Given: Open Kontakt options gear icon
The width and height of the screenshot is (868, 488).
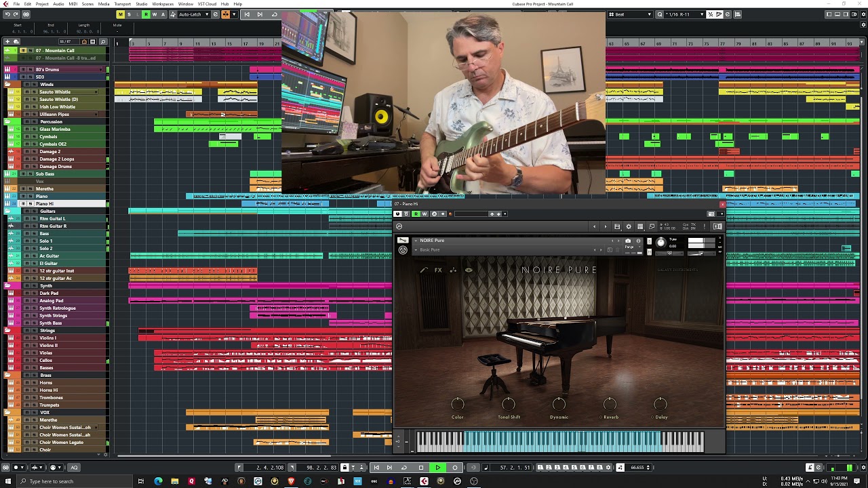Looking at the screenshot, I should point(629,226).
